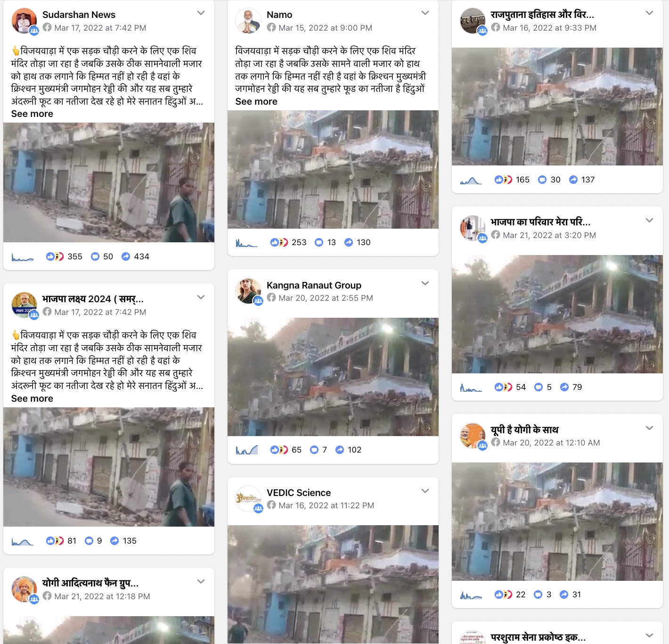Image resolution: width=669 pixels, height=644 pixels.
Task: Expand See more on Sudarshan News post
Action: 32,114
